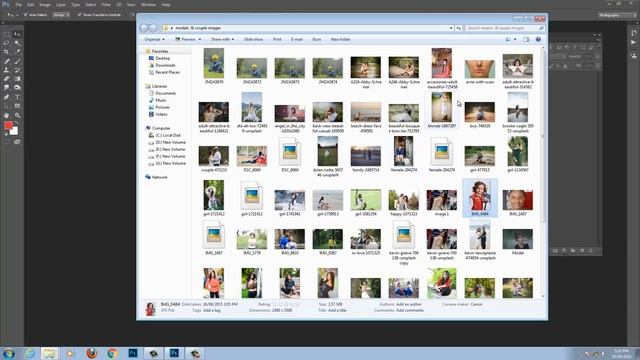Image resolution: width=640 pixels, height=360 pixels.
Task: Toggle Quick Mask mode icon
Action: [x=7, y=142]
